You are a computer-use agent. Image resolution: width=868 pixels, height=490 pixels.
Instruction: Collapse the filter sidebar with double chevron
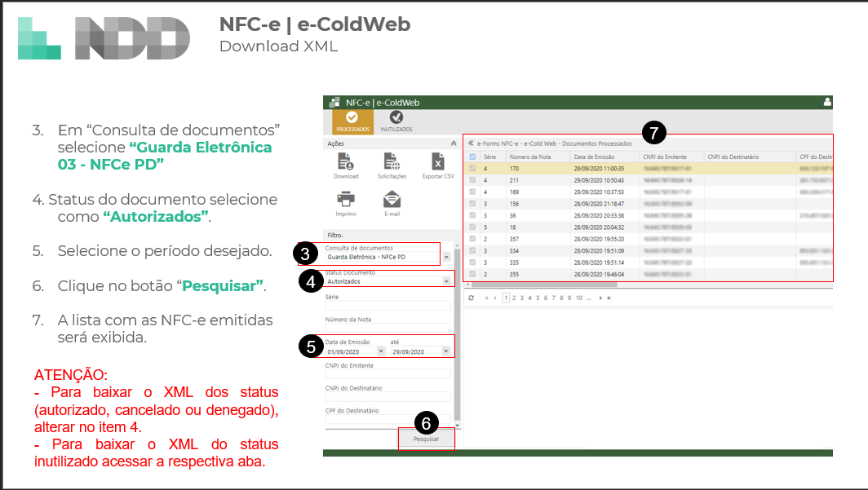(x=471, y=143)
